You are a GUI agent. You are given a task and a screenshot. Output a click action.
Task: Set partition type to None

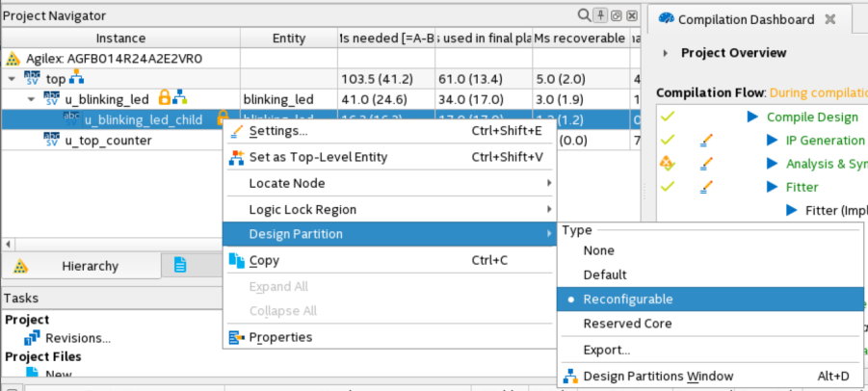click(x=598, y=250)
